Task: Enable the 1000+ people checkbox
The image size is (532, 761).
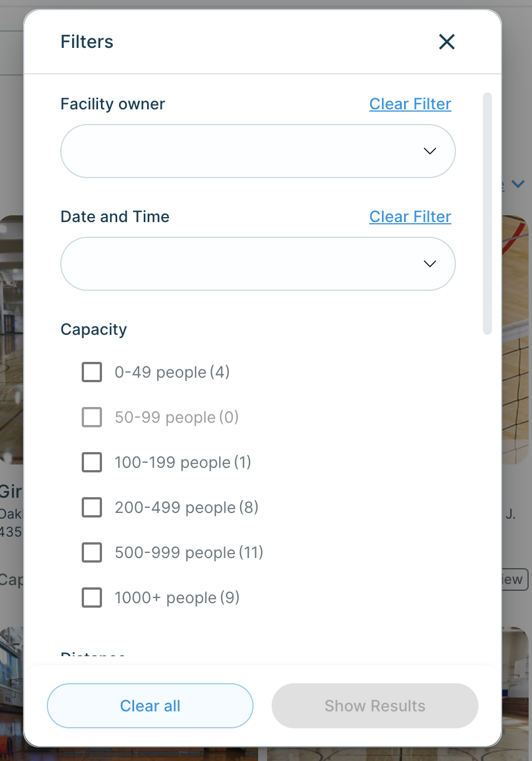Action: (x=92, y=598)
